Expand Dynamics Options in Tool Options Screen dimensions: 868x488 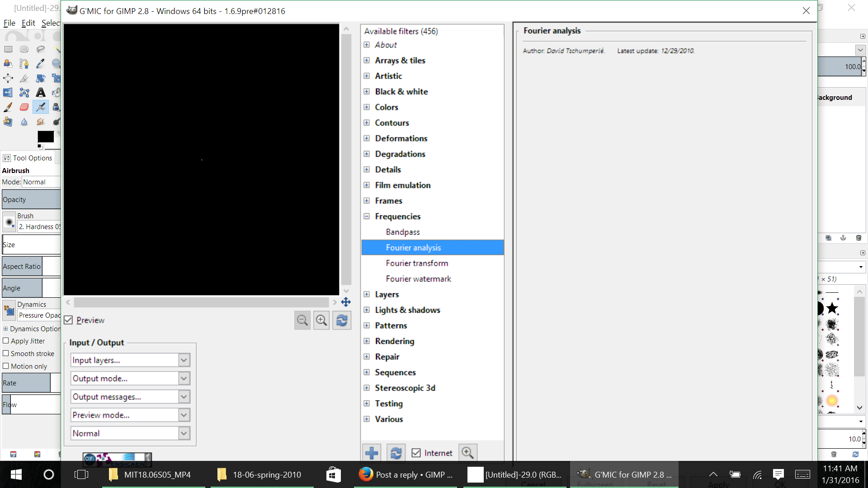click(x=6, y=328)
